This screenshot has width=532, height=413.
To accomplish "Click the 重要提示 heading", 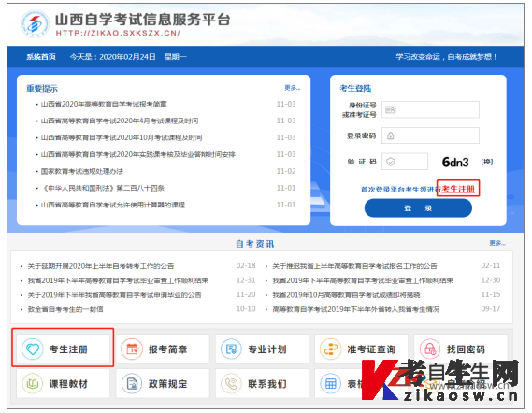I will click(42, 89).
